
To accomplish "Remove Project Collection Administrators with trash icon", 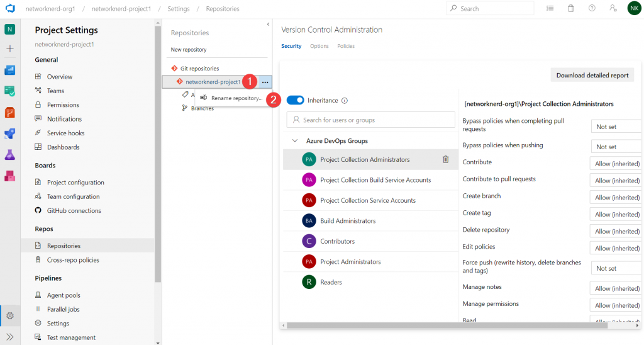I will tap(446, 159).
